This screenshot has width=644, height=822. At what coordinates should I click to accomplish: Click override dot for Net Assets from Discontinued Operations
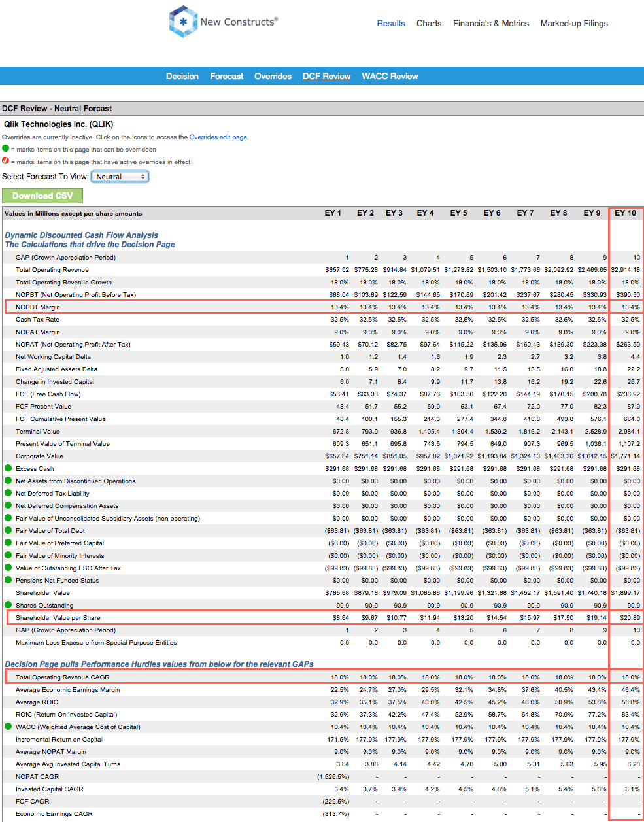point(8,481)
